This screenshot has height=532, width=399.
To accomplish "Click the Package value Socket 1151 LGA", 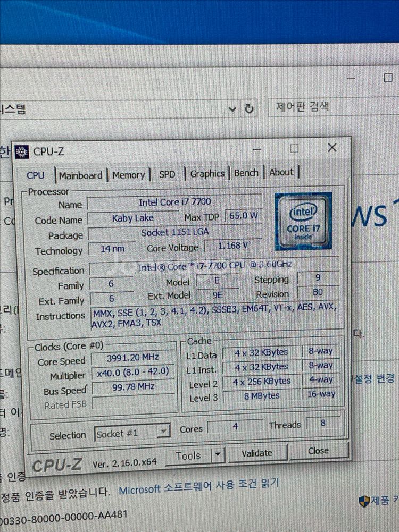I will click(174, 232).
